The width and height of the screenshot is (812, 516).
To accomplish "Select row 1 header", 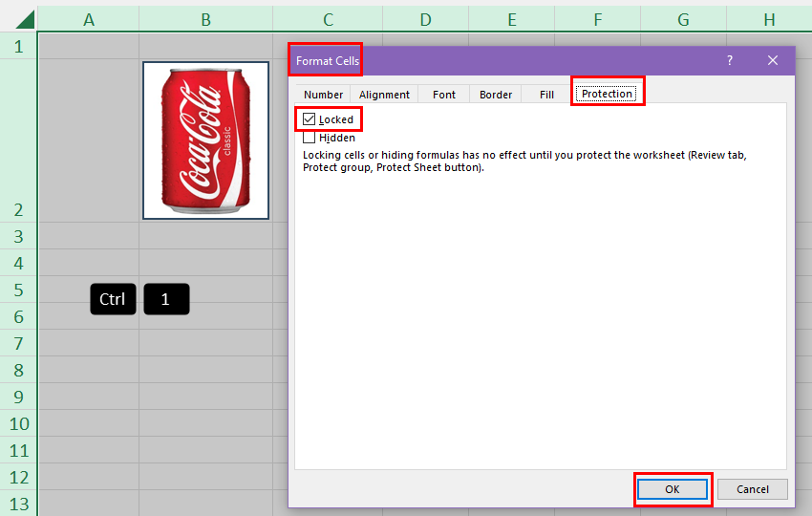I will 19,47.
